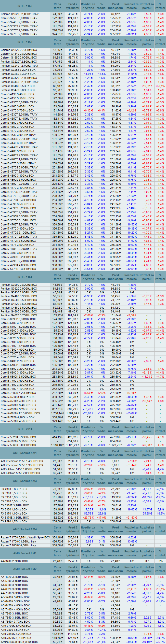Select the INTEL 1151 section header
Viewport: 166px width, 644px height.
tap(25, 277)
